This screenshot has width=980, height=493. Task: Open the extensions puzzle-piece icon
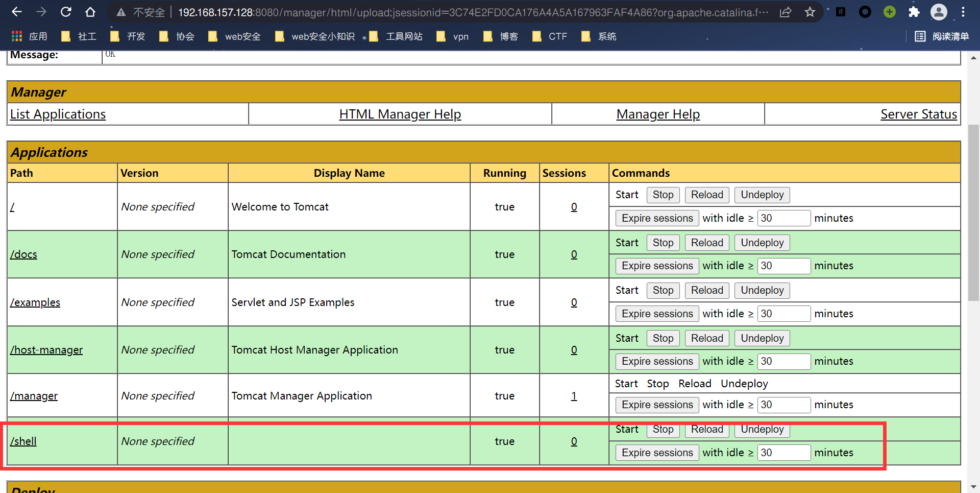[x=914, y=12]
